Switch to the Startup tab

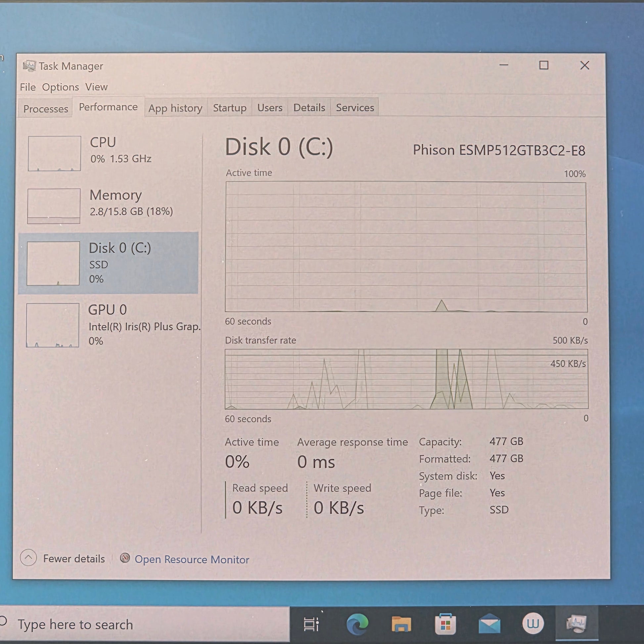(x=230, y=108)
